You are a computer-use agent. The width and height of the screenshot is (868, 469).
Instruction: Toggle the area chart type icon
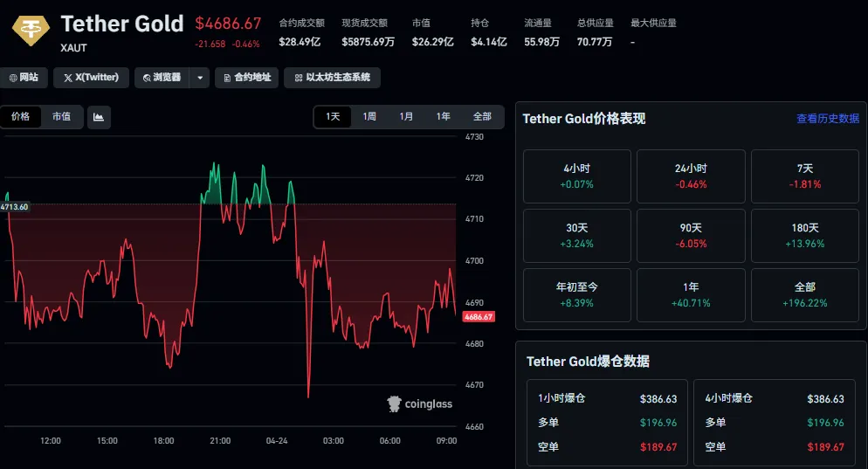99,117
